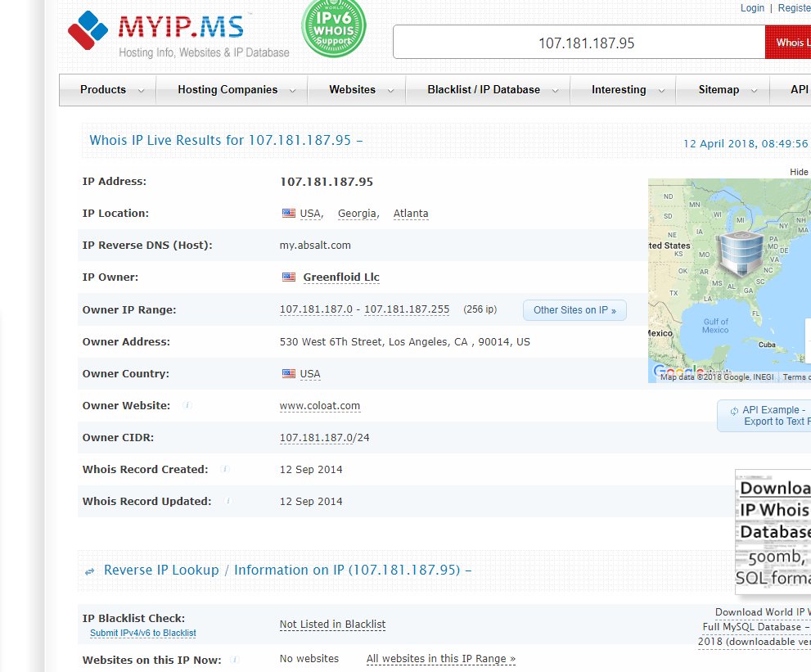Click the arrows icon before Reverse IP Lookup
Image resolution: width=811 pixels, height=672 pixels.
[x=90, y=571]
